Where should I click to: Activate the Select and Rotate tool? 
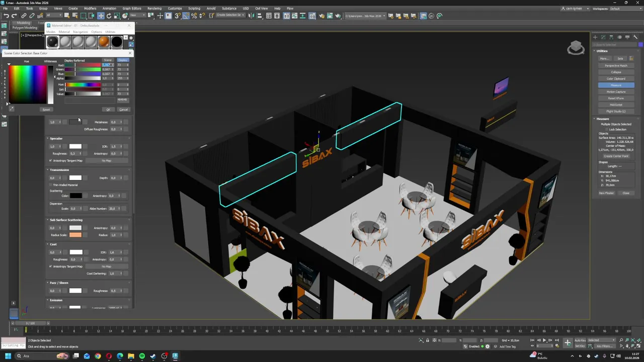[x=109, y=16]
